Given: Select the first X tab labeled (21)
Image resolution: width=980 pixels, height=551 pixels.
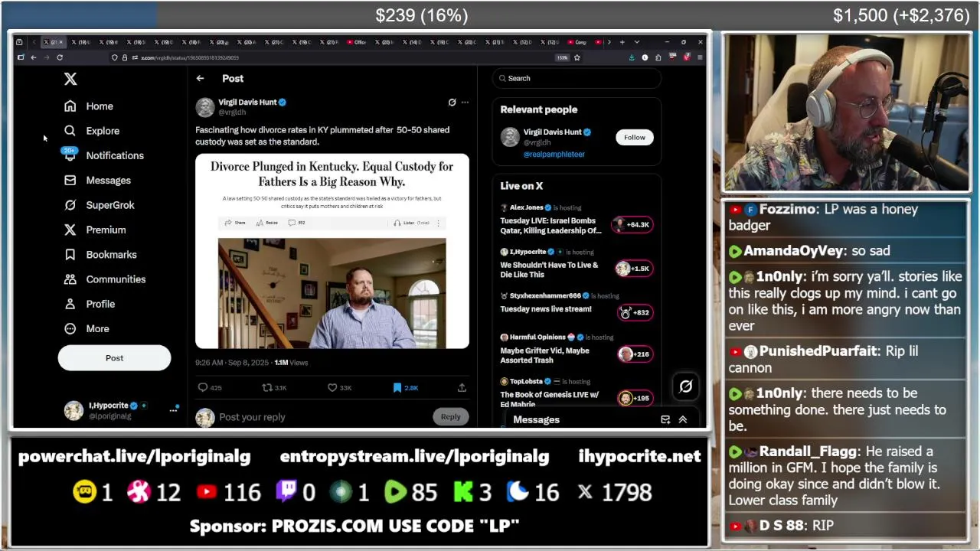Looking at the screenshot, I should point(53,42).
